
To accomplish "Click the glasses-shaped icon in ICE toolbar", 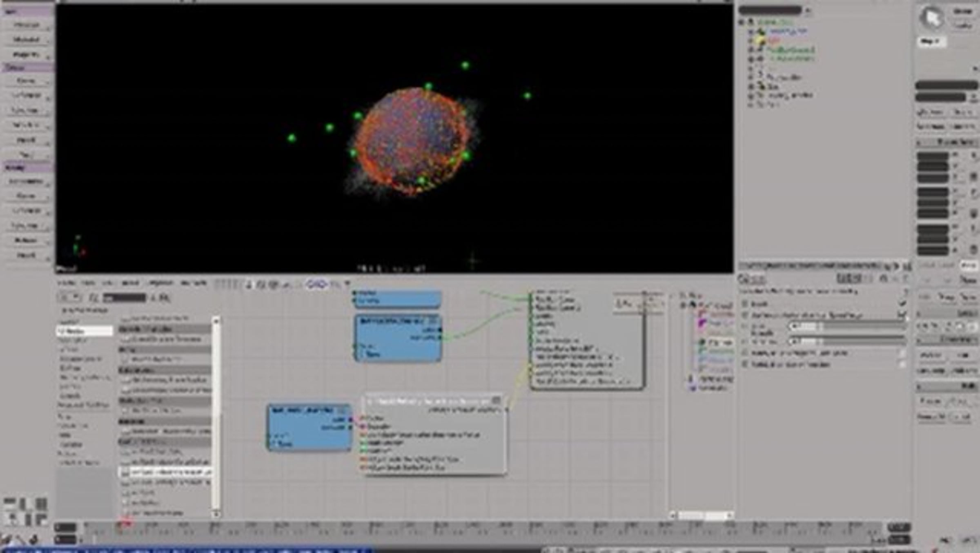I will [317, 284].
